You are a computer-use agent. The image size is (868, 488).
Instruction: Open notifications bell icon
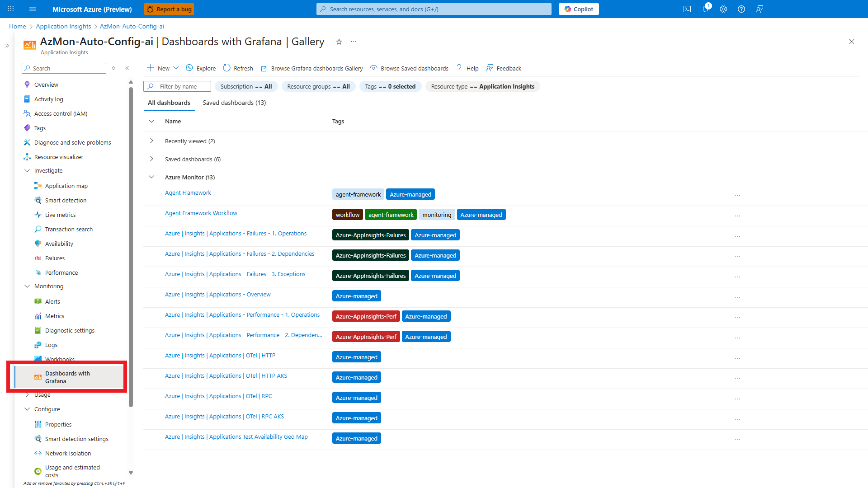(705, 9)
